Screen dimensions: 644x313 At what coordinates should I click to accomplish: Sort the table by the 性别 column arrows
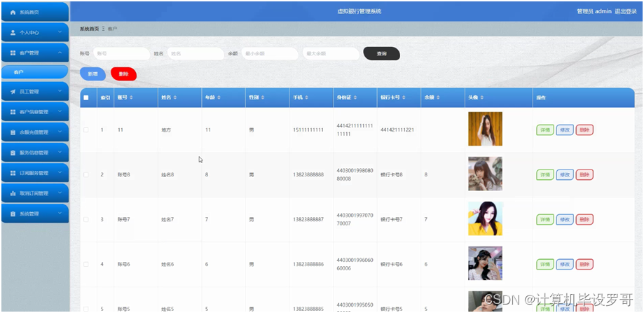pos(263,98)
